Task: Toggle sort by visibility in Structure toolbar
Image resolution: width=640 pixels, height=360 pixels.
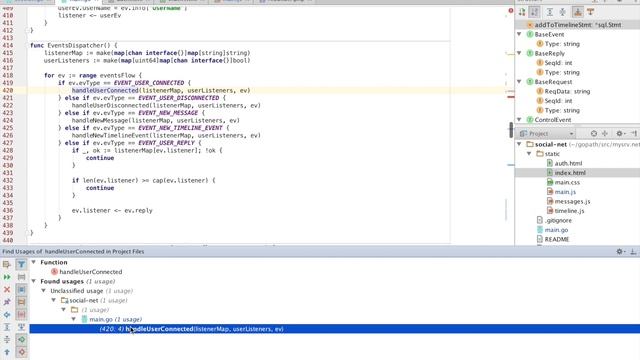Action: click(522, 12)
